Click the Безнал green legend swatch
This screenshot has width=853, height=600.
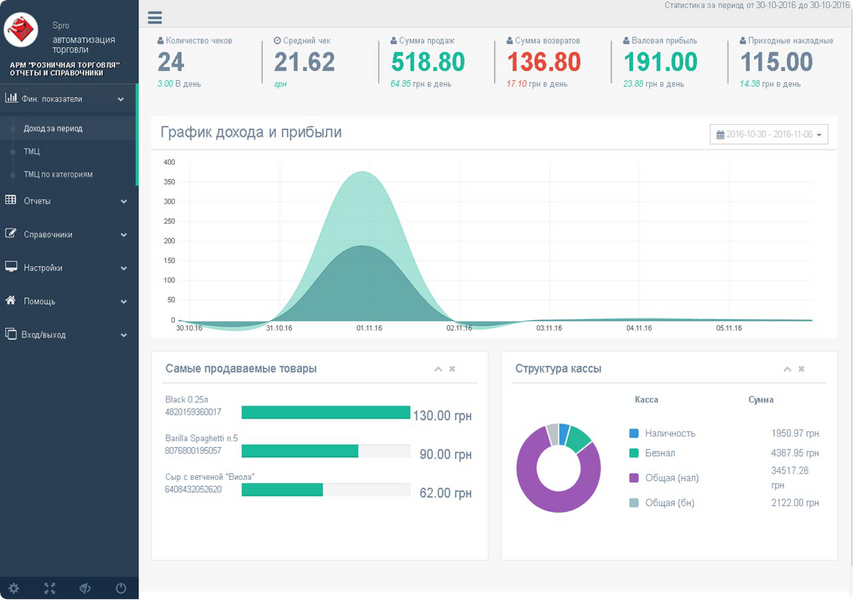pos(634,453)
